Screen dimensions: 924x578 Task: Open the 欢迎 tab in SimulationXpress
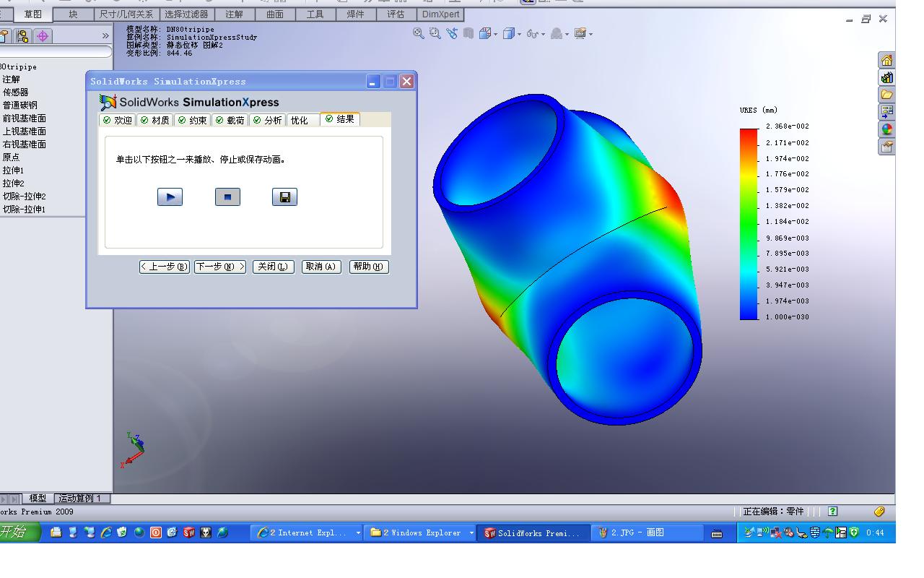pos(118,121)
